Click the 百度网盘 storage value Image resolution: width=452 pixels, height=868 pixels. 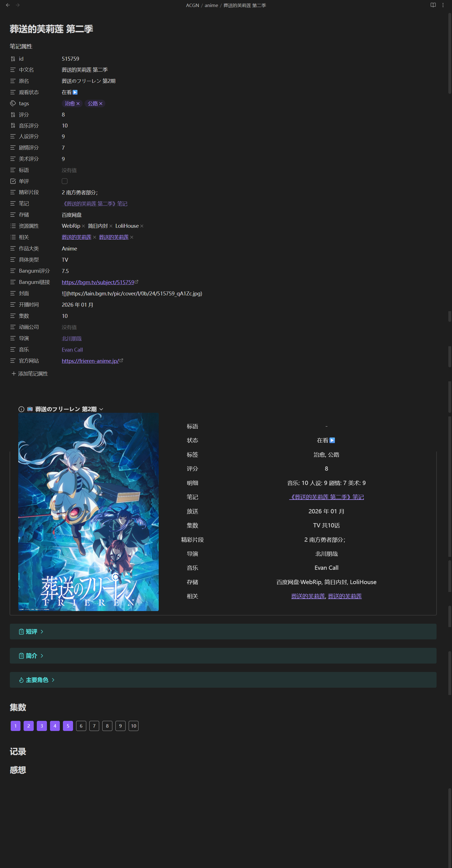point(71,215)
